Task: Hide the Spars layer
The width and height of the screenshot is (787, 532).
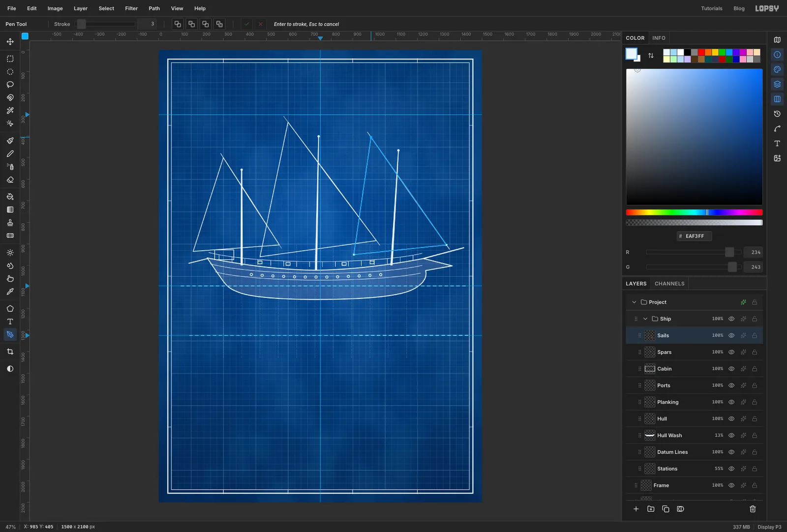Action: [x=731, y=352]
